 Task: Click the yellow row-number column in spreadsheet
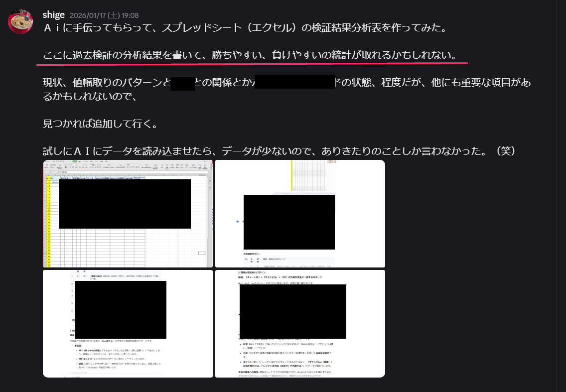click(x=48, y=224)
